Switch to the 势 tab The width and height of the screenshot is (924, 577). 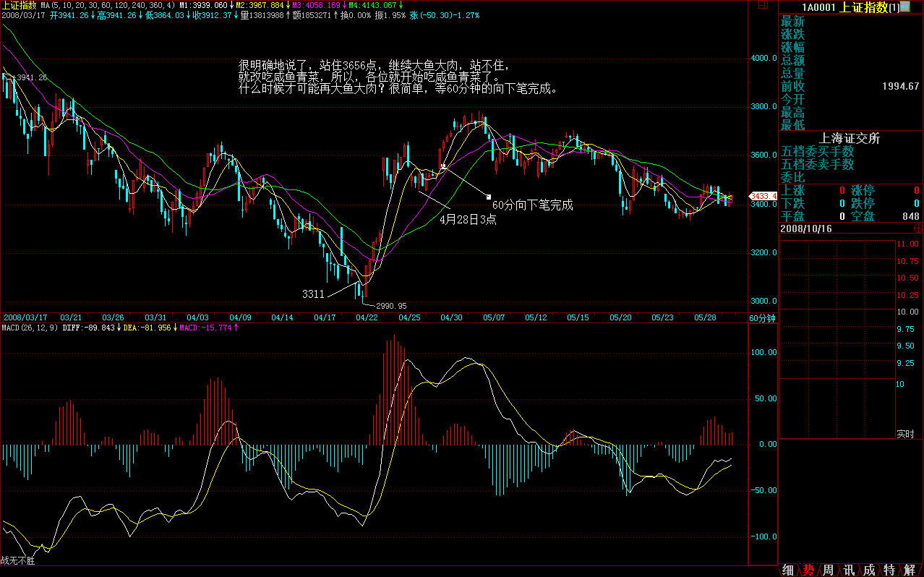coord(808,570)
